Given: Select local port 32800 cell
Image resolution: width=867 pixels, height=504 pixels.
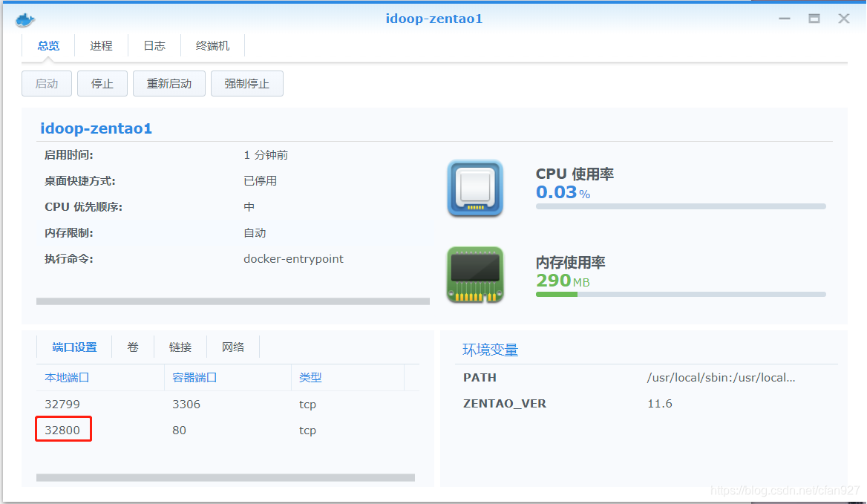Looking at the screenshot, I should [62, 430].
